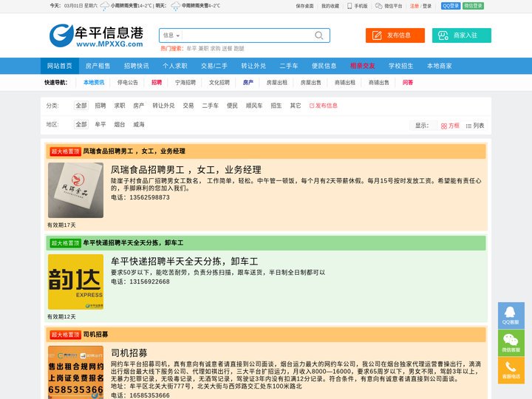532x399 pixels.
Task: Filter category by 求职
Action: (x=120, y=106)
